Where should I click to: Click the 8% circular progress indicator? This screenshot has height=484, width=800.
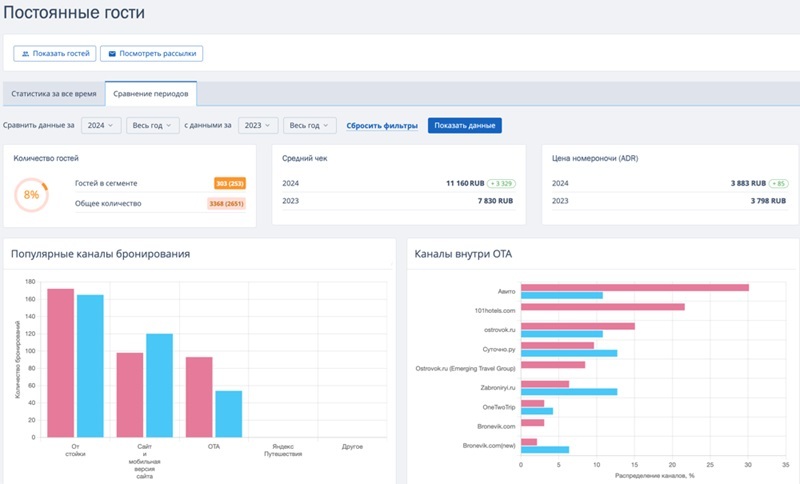tap(31, 194)
